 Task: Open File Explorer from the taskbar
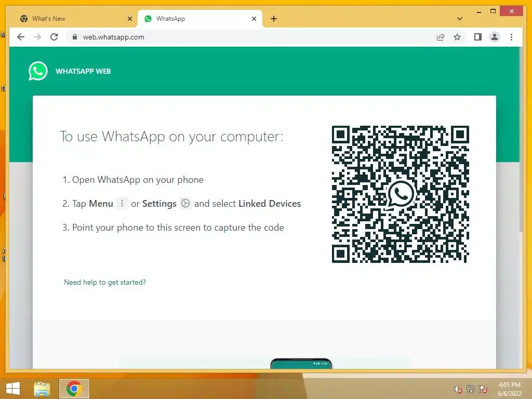(x=42, y=389)
